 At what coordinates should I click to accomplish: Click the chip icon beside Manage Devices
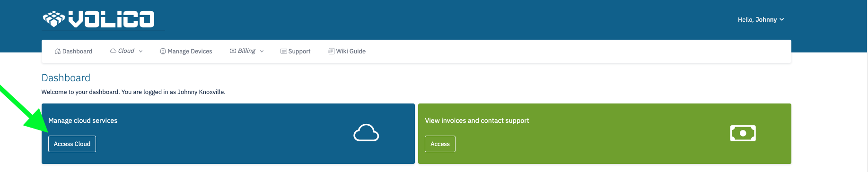(163, 51)
